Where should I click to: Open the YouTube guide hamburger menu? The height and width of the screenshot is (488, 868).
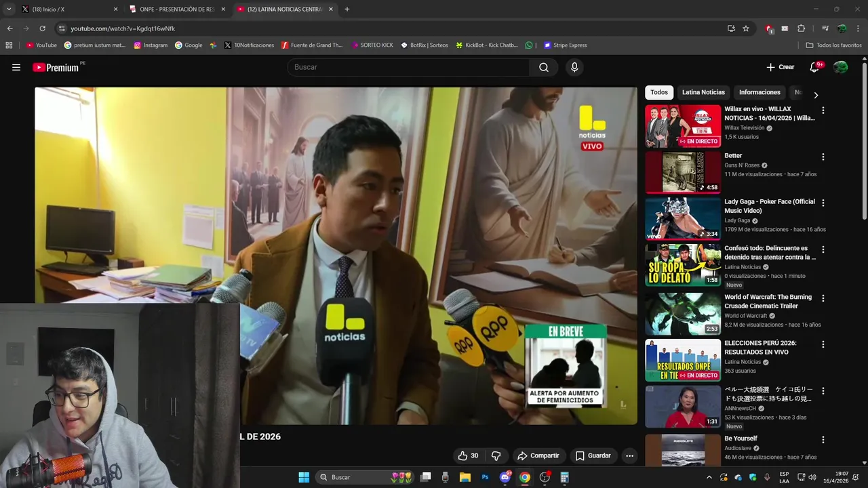click(x=16, y=67)
